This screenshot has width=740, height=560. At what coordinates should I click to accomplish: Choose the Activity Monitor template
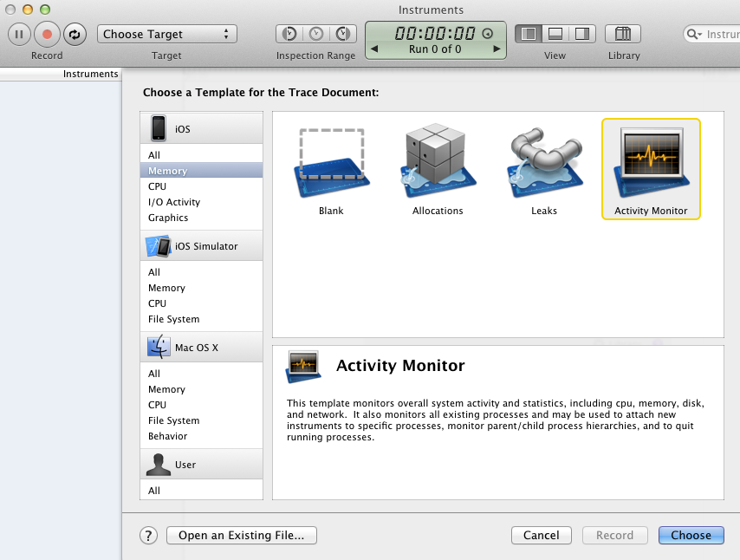(x=651, y=169)
